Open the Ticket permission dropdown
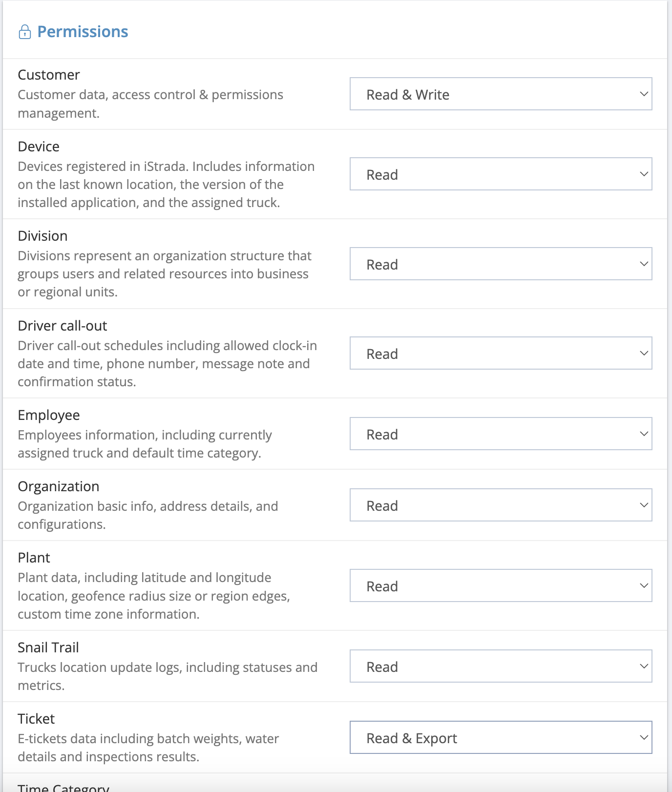 coord(501,738)
